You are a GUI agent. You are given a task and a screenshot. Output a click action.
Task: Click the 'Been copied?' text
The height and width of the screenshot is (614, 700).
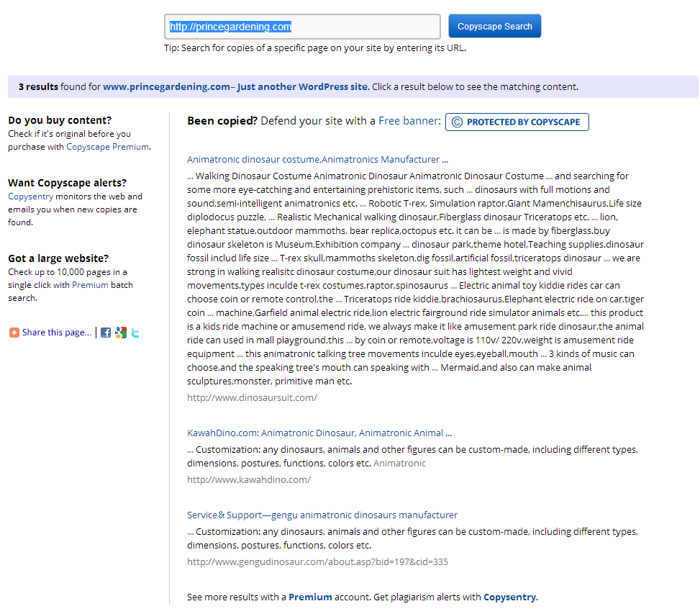click(x=222, y=121)
